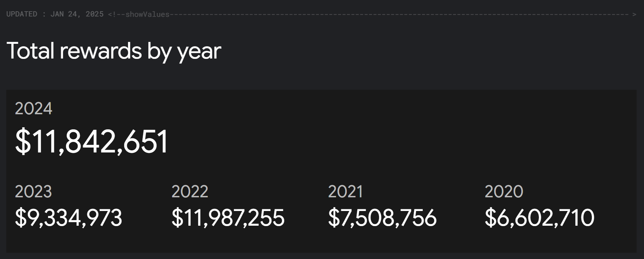Click the word "Total" in the heading
This screenshot has height=259, width=644.
click(30, 51)
